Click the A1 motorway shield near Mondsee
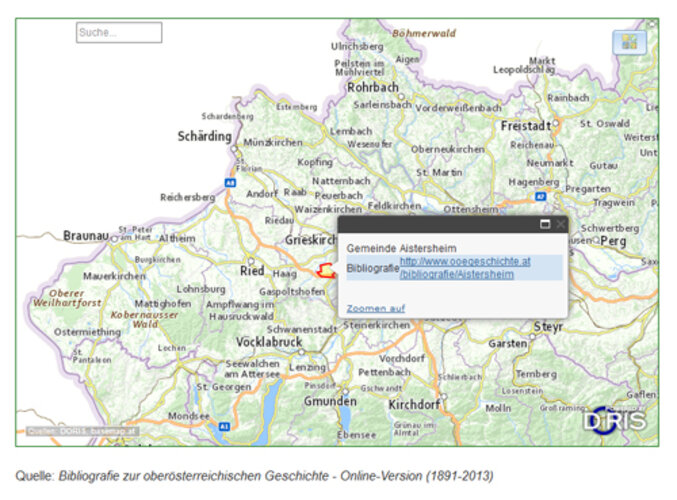 click(223, 425)
